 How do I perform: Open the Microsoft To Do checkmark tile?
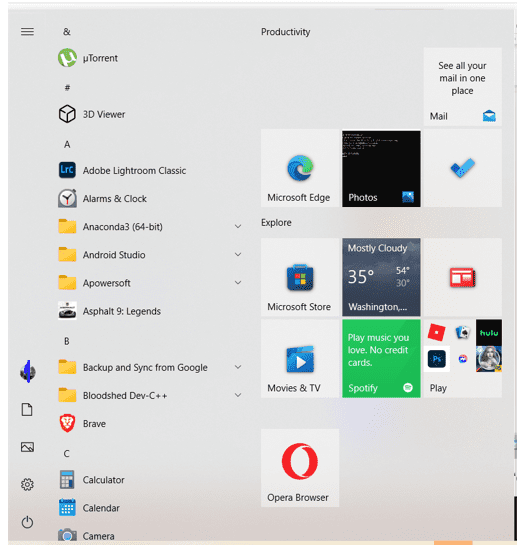(462, 168)
